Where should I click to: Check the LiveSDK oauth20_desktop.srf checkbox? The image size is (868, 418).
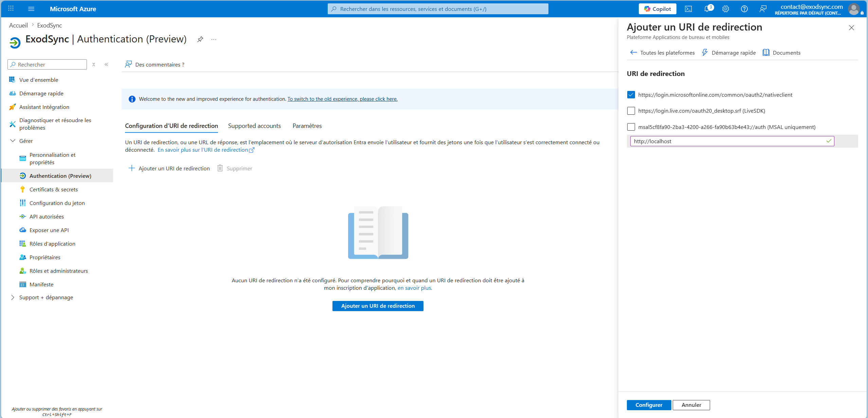[631, 111]
